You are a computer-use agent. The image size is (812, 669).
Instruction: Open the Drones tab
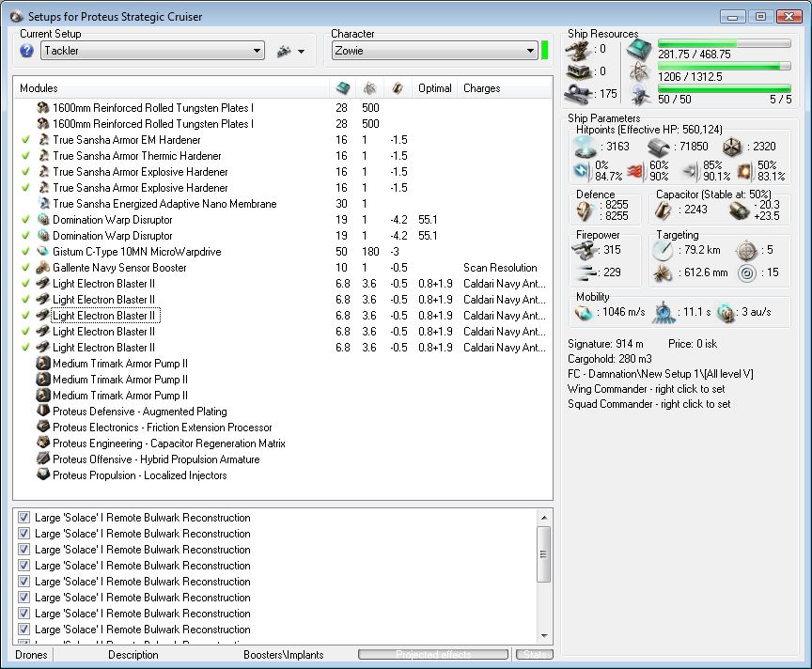coord(31,655)
